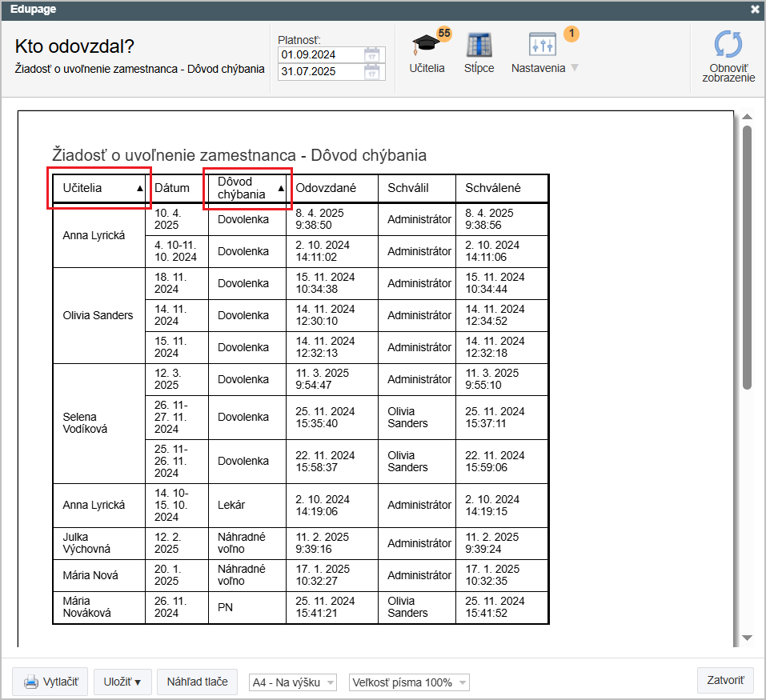Expand the Uložiť save dropdown
Image resolution: width=766 pixels, height=700 pixels.
(122, 682)
